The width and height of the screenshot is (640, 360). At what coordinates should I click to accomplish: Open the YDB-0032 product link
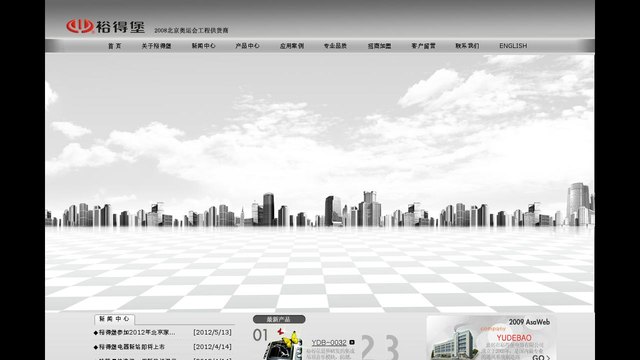click(x=329, y=342)
